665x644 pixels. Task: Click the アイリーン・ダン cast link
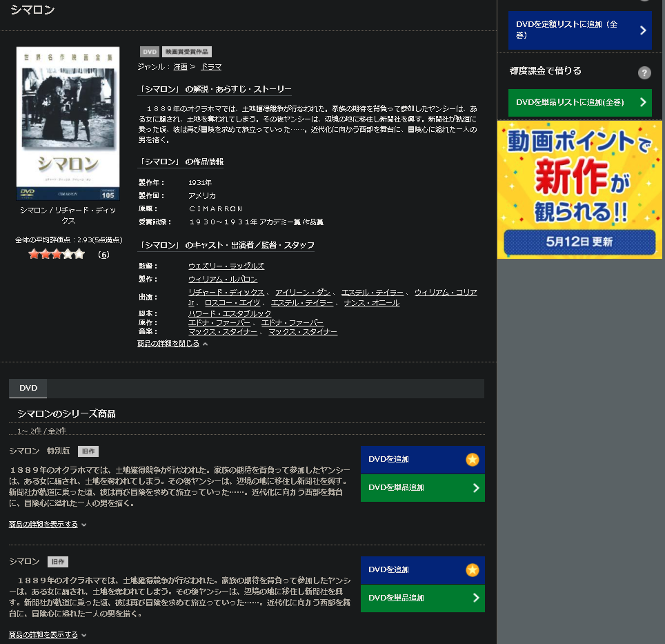(x=302, y=292)
